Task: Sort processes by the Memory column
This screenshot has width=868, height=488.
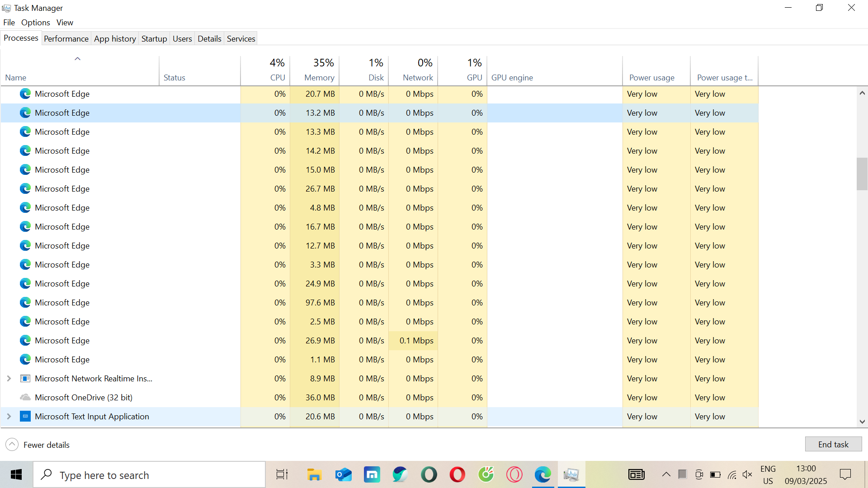Action: coord(319,77)
